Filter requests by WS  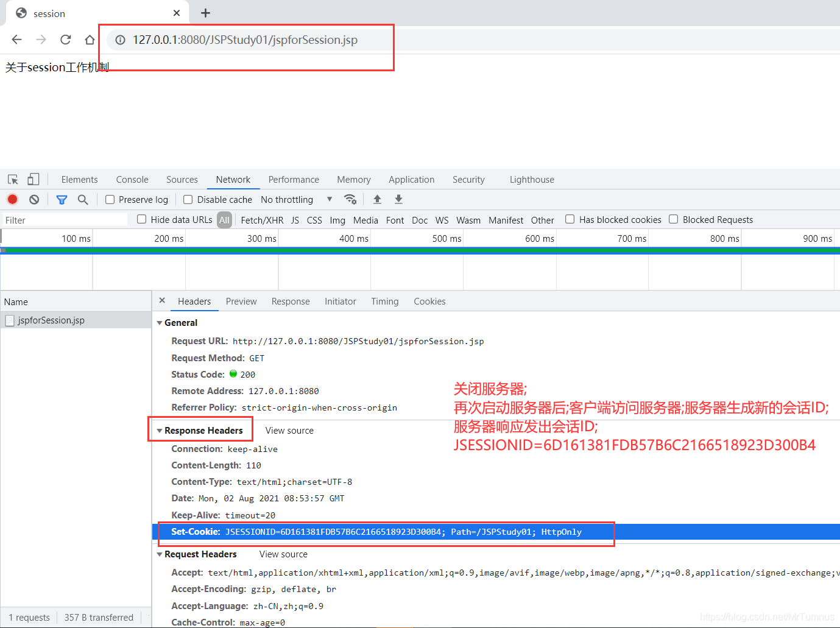442,220
